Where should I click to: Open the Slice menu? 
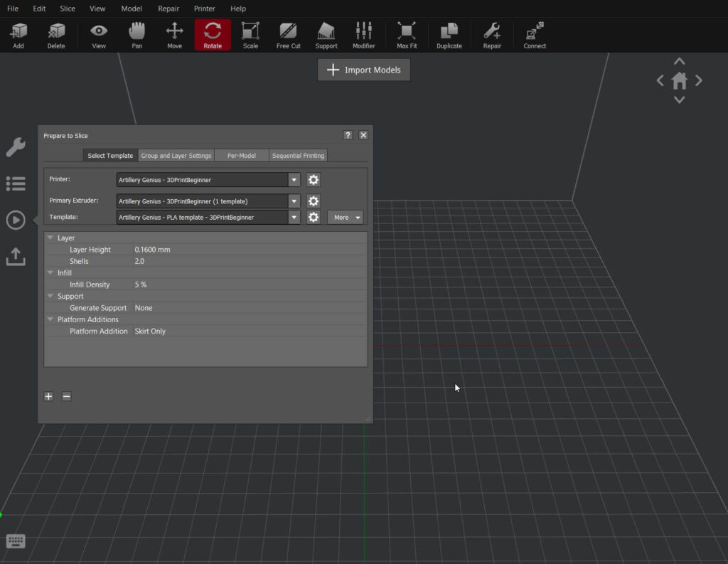[x=67, y=9]
